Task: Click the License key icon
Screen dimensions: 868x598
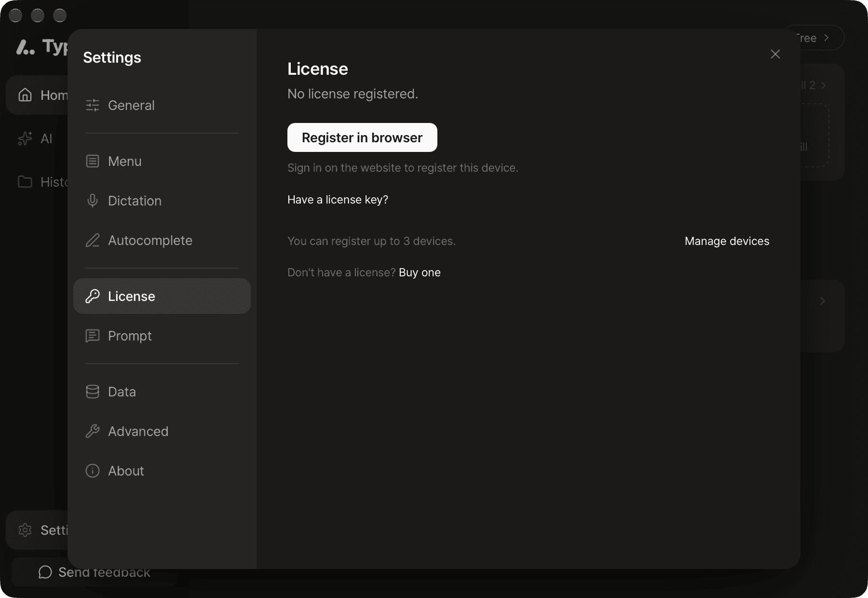Action: click(x=93, y=296)
